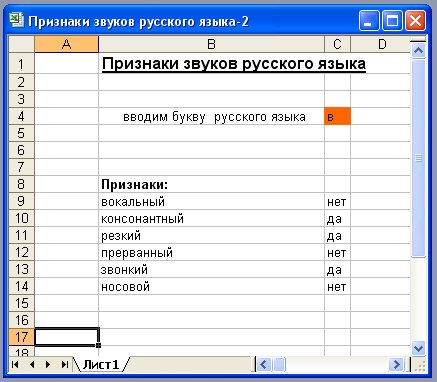Open the Лист1 sheet tab
The image size is (437, 382).
[x=101, y=364]
